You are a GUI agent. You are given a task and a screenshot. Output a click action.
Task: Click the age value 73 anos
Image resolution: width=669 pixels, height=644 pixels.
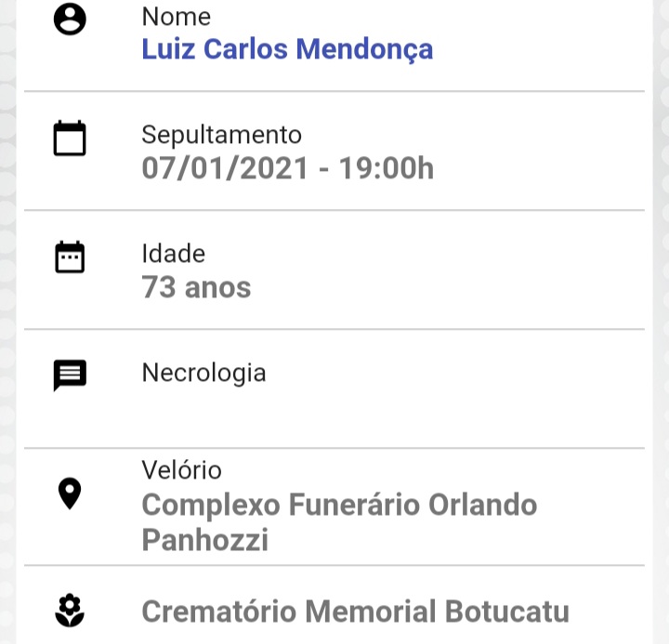point(196,287)
